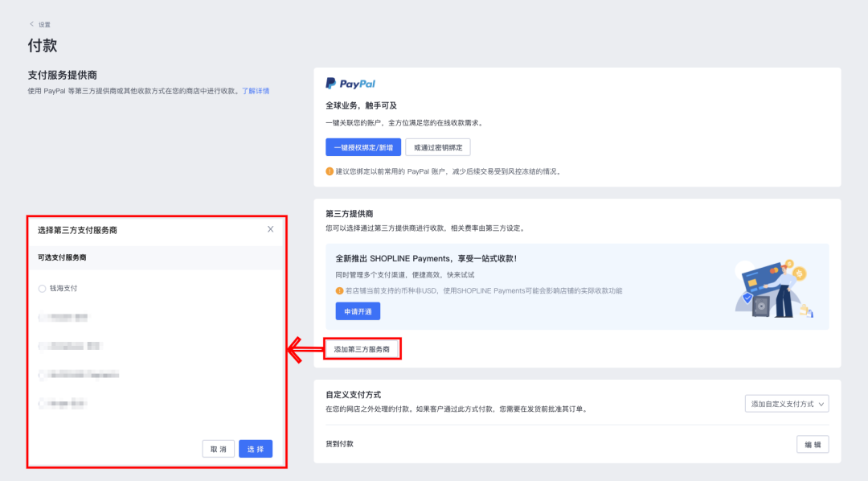The image size is (868, 481).
Task: Click the 申请开通 button
Action: (357, 310)
